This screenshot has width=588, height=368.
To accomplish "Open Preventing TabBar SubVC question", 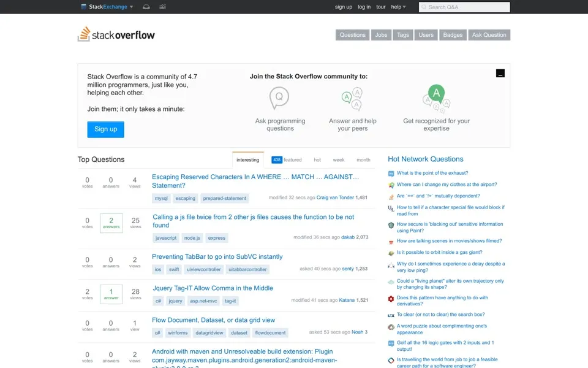I will tap(217, 256).
